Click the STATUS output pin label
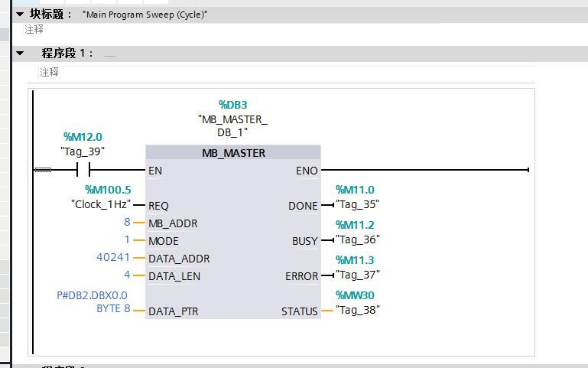 pos(299,311)
